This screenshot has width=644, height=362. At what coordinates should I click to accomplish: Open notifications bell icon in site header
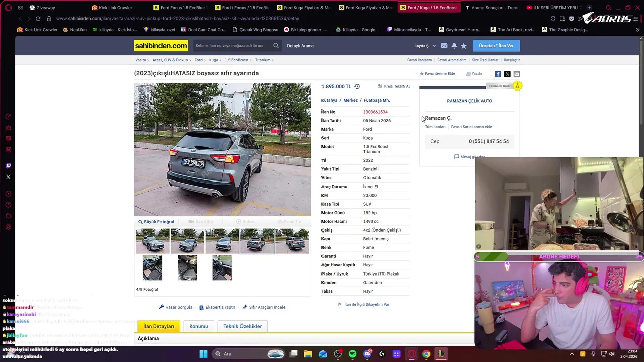454,46
